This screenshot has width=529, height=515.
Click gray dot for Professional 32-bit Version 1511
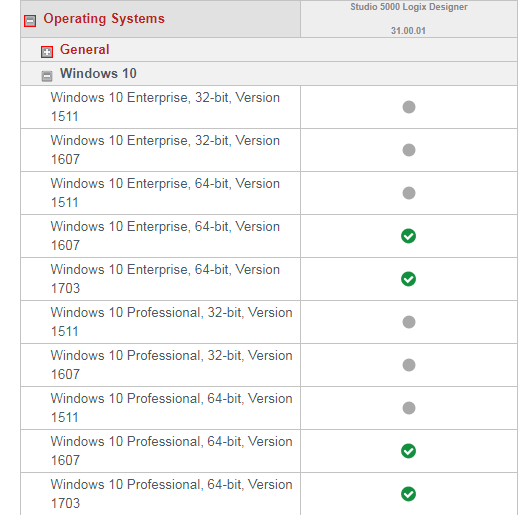[x=409, y=322]
